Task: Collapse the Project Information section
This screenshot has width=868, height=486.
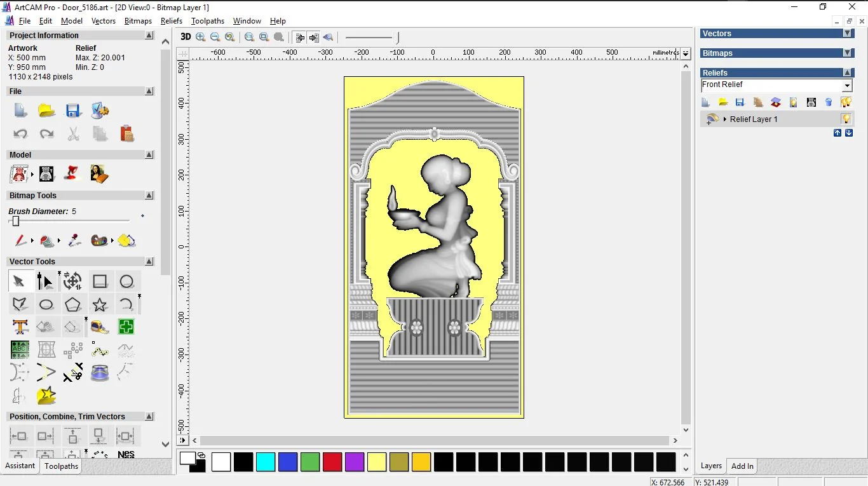Action: (149, 36)
